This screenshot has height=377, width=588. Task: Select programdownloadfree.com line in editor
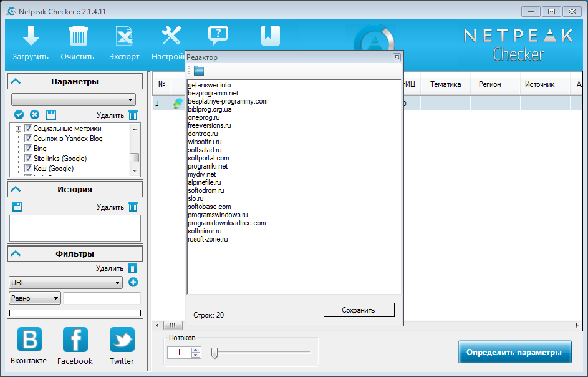pos(227,223)
